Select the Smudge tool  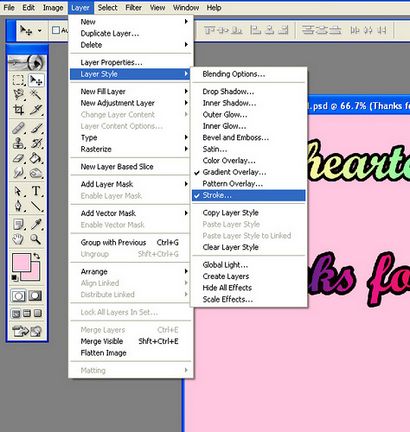coord(19,173)
